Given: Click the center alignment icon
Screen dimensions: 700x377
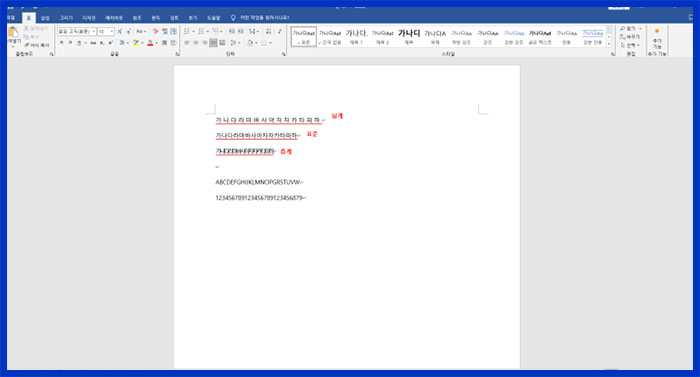Looking at the screenshot, I should (196, 42).
